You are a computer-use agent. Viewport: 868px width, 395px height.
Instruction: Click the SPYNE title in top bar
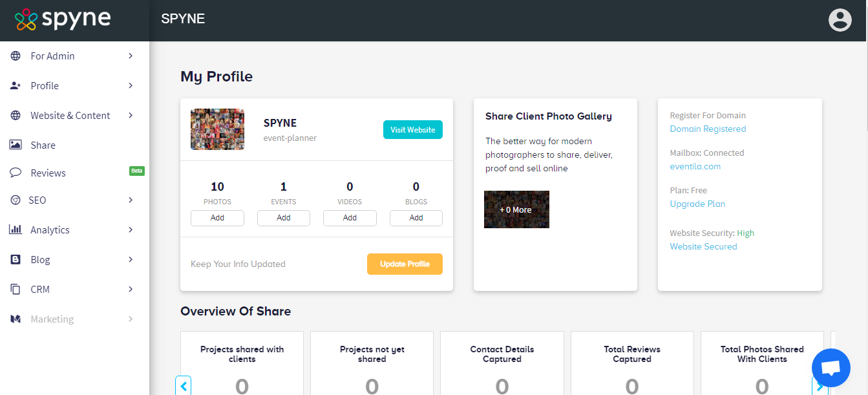(183, 19)
